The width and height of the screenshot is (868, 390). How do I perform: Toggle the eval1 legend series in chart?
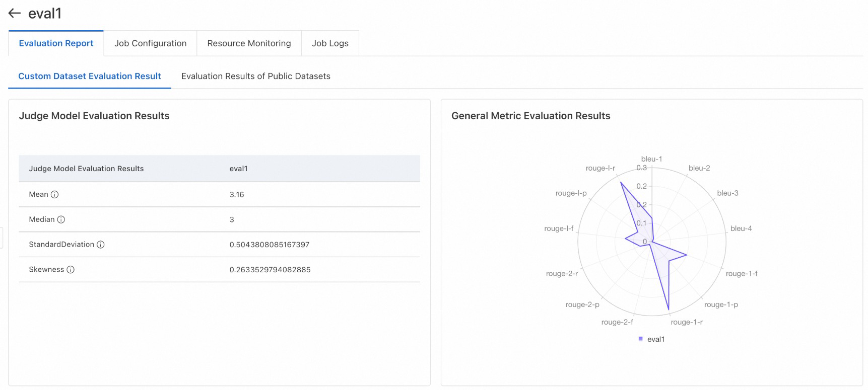[x=651, y=339]
